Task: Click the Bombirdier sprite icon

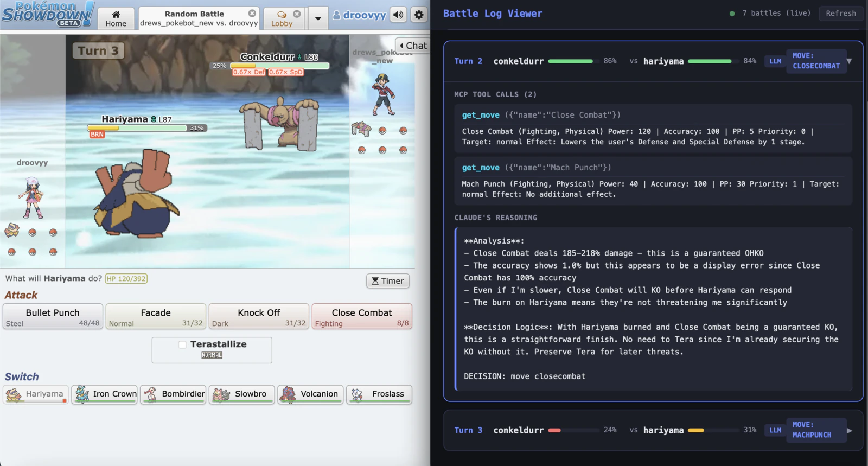Action: tap(151, 394)
